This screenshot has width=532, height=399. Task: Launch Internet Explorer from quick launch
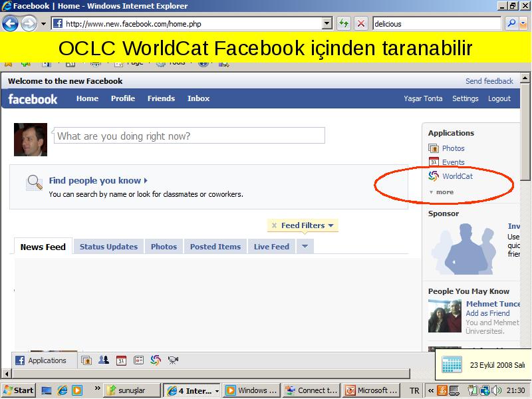click(62, 390)
